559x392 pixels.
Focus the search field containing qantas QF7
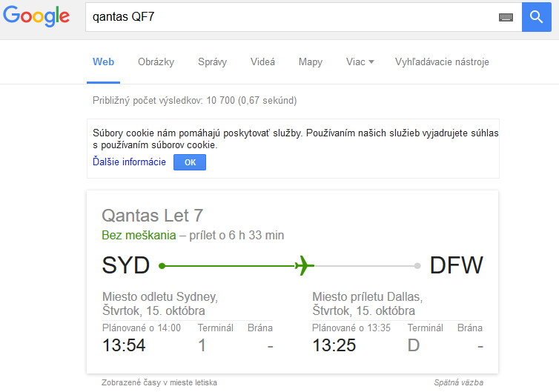coord(292,17)
